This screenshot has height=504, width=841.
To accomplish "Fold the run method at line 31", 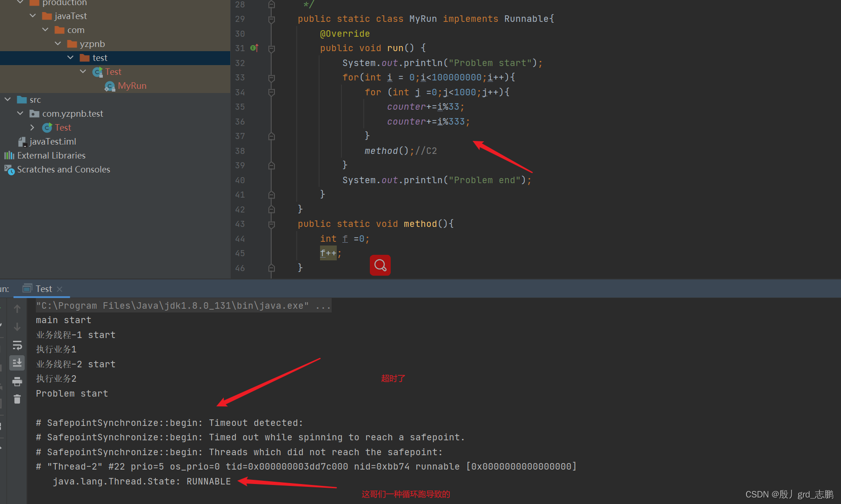I will 272,48.
